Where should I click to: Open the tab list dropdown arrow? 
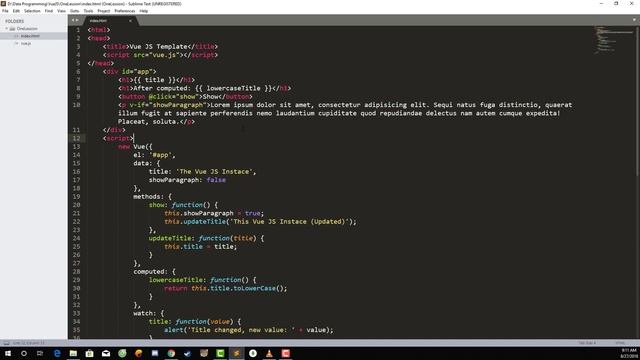click(634, 20)
